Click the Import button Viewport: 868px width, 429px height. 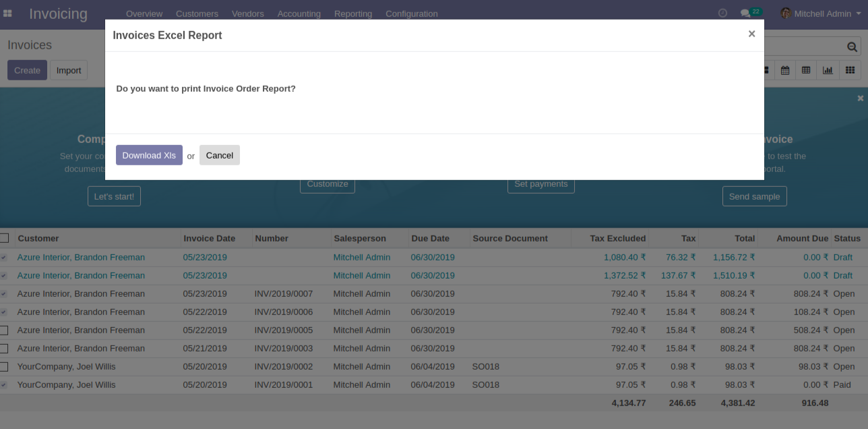[x=69, y=70]
